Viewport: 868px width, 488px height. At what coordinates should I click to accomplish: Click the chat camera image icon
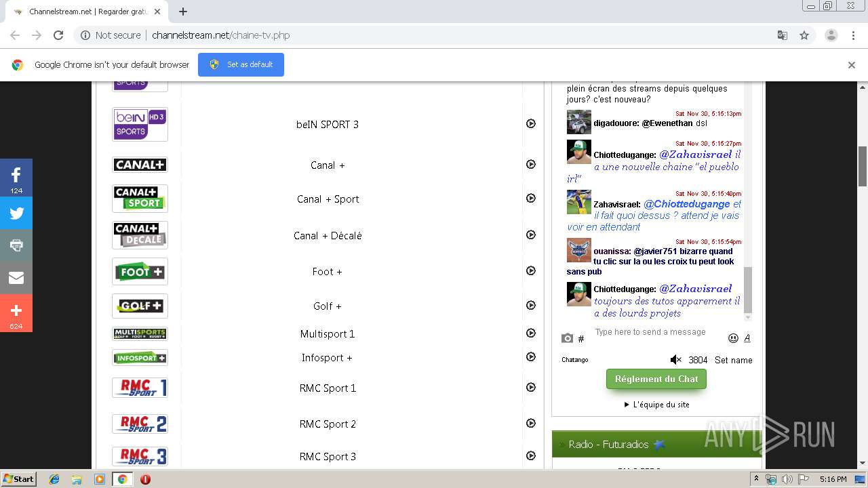tap(567, 338)
